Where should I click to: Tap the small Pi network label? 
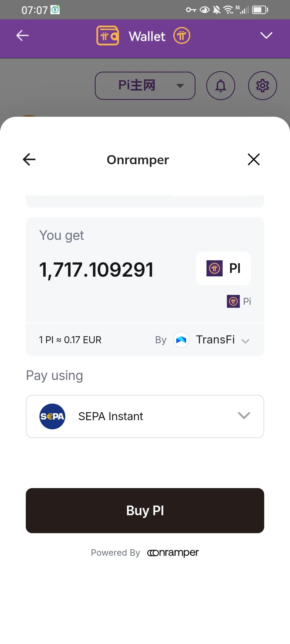click(x=239, y=301)
